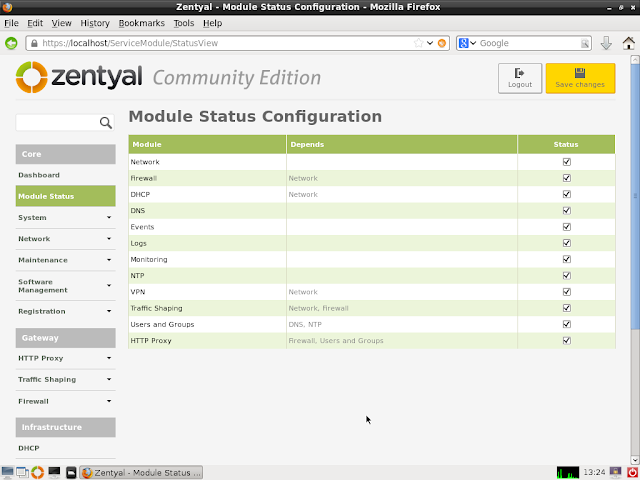The height and width of the screenshot is (480, 640).
Task: Toggle the Users and Groups checkbox
Action: point(567,324)
